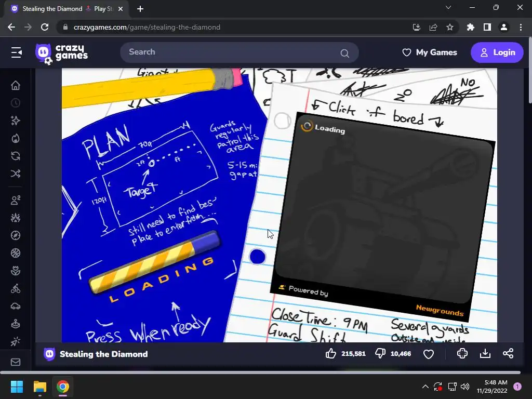Bookmark this page star icon
Image resolution: width=532 pixels, height=399 pixels.
tap(450, 27)
